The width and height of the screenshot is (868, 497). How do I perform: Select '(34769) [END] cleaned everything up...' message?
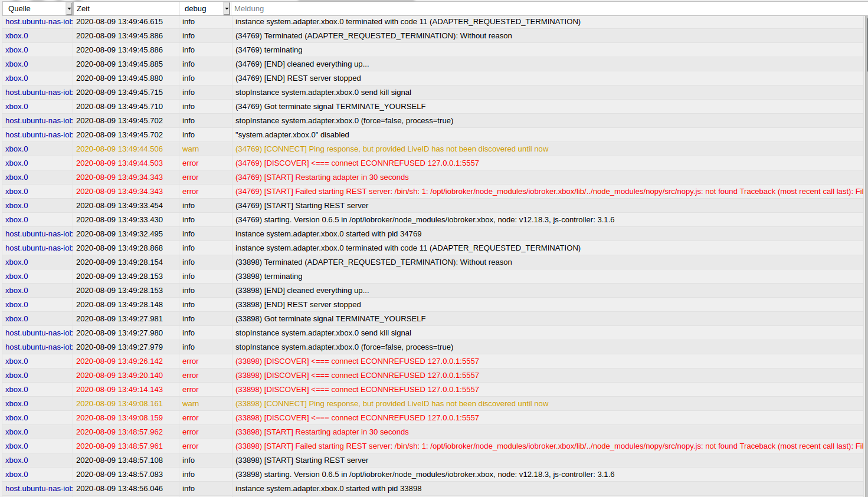point(302,64)
